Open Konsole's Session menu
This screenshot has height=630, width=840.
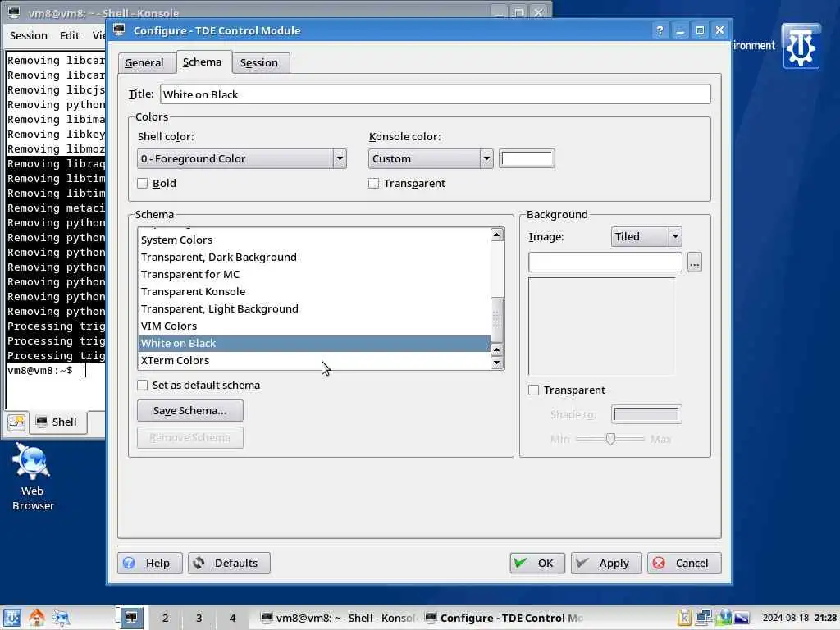(29, 35)
